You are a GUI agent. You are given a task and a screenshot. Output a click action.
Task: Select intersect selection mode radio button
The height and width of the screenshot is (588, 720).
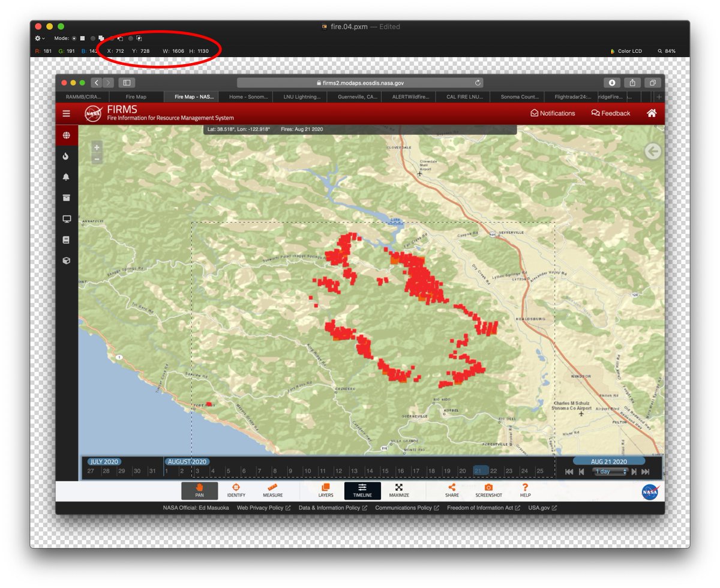pos(131,38)
